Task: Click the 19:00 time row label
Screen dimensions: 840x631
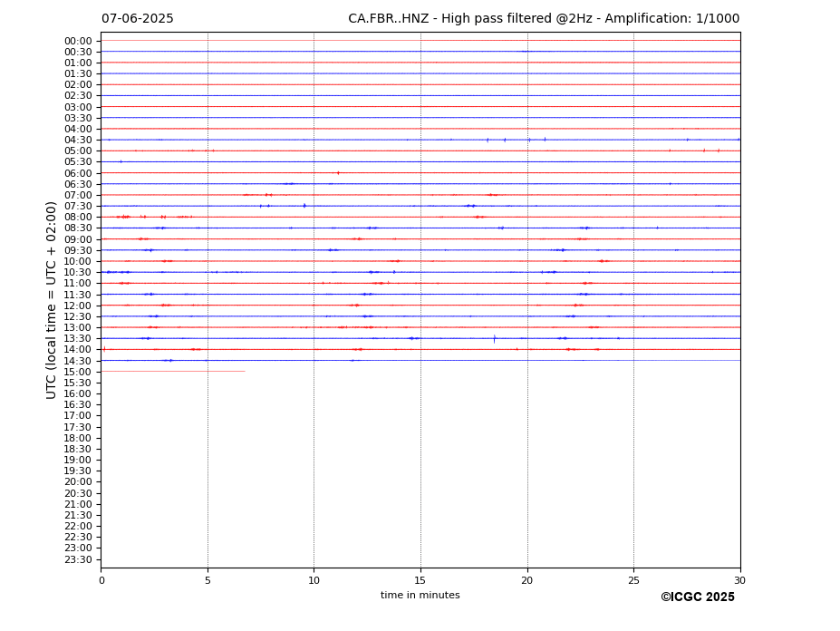Action: click(x=78, y=461)
